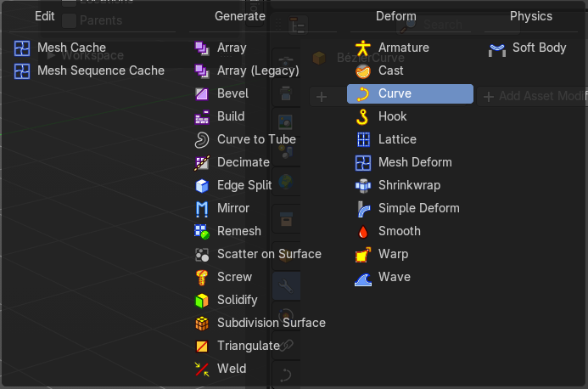Select the Lattice grid icon
The image size is (588, 389).
point(363,139)
